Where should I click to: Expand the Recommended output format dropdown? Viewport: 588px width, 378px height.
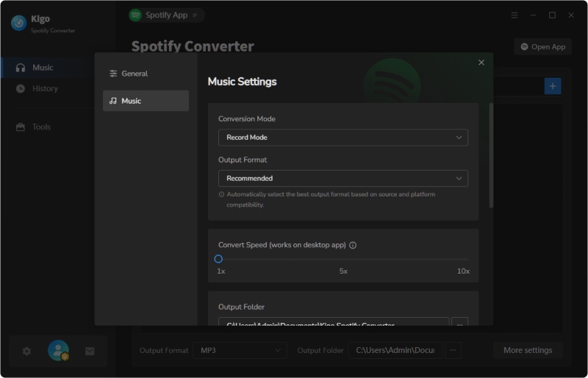(343, 178)
